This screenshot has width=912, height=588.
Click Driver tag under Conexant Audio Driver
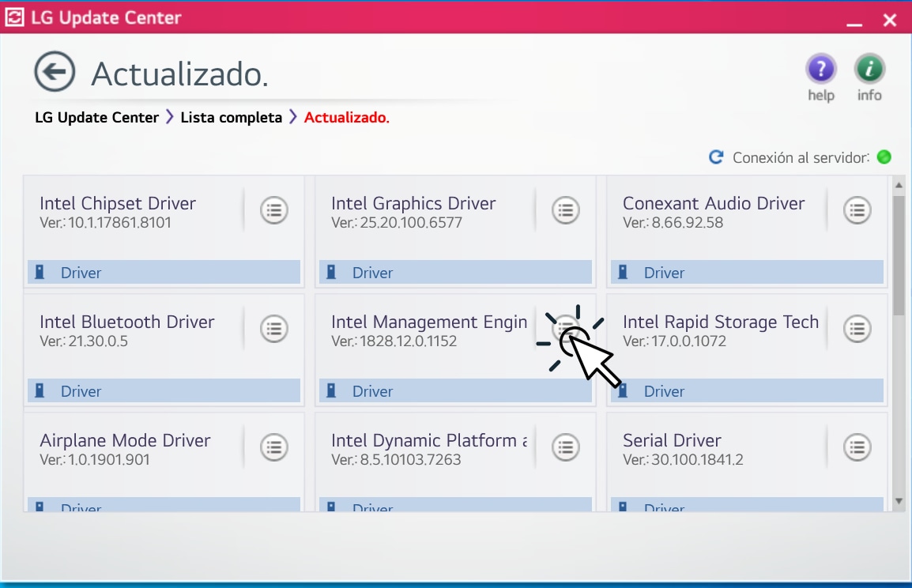[748, 272]
